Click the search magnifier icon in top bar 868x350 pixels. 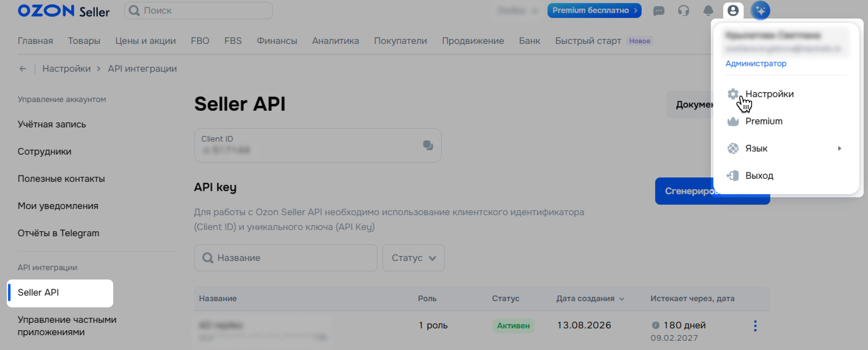tap(134, 11)
